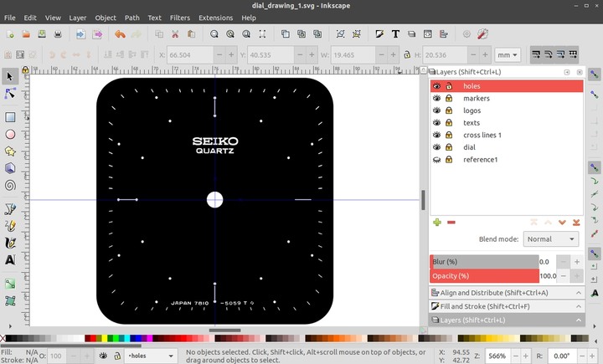Collapse the Layers panel tab
The width and height of the screenshot is (603, 364).
[x=507, y=320]
